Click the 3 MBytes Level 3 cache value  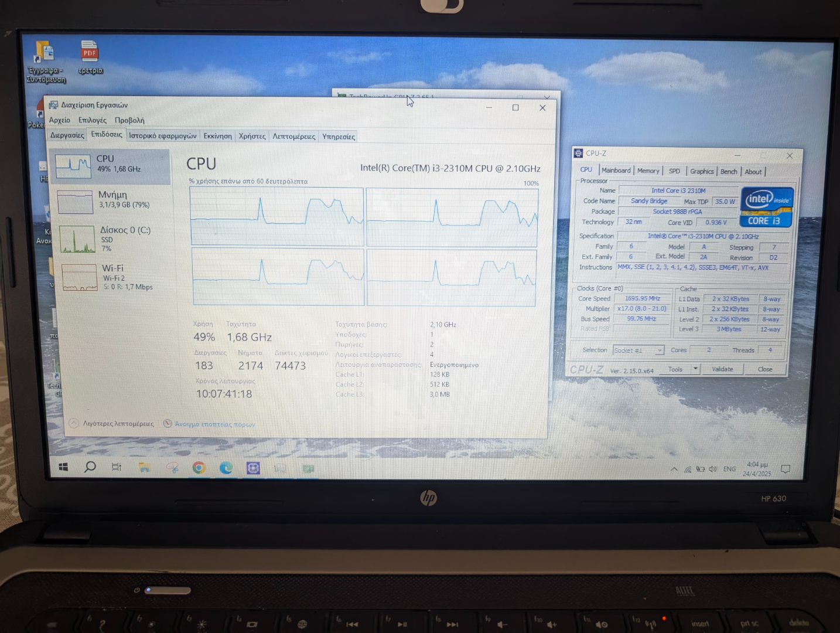[x=729, y=329]
